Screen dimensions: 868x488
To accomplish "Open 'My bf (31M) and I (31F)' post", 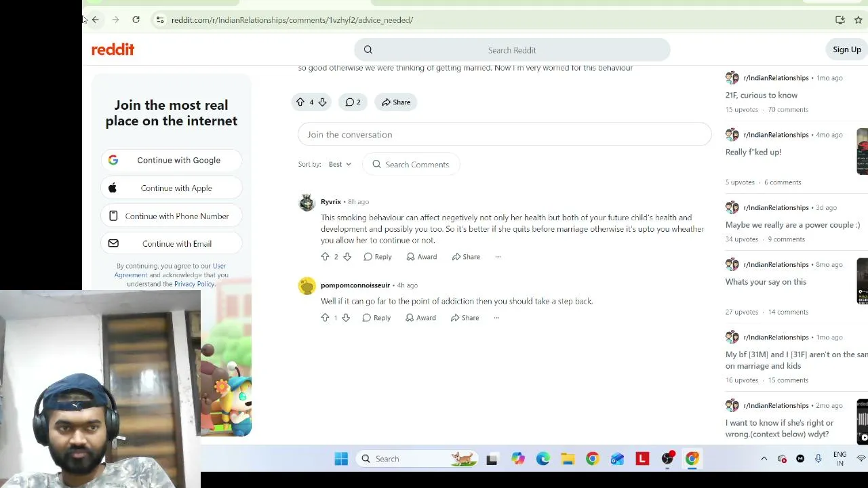I will pos(797,360).
